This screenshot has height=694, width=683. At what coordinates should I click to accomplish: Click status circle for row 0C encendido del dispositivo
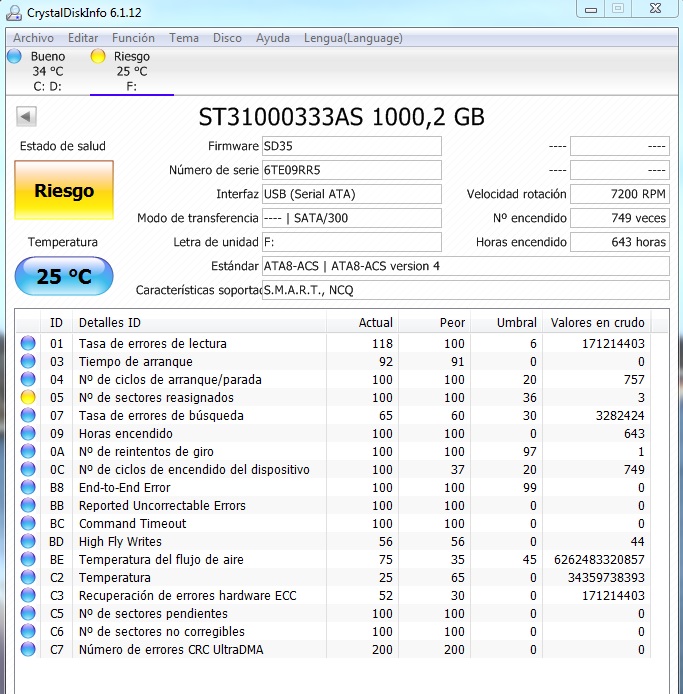click(28, 470)
